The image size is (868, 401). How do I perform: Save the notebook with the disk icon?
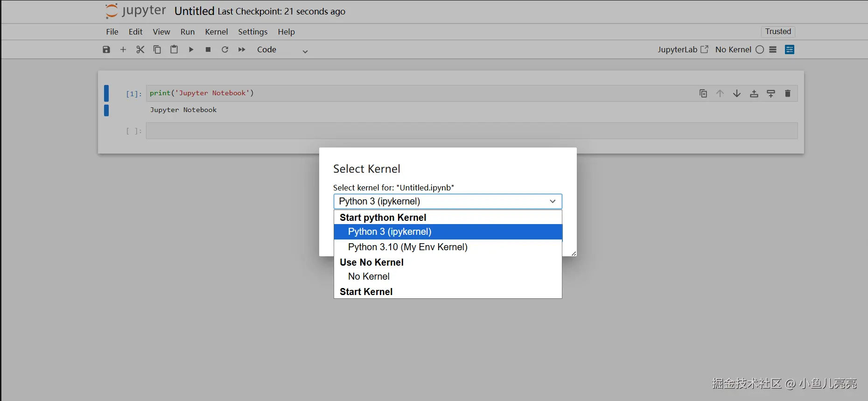pyautogui.click(x=106, y=49)
